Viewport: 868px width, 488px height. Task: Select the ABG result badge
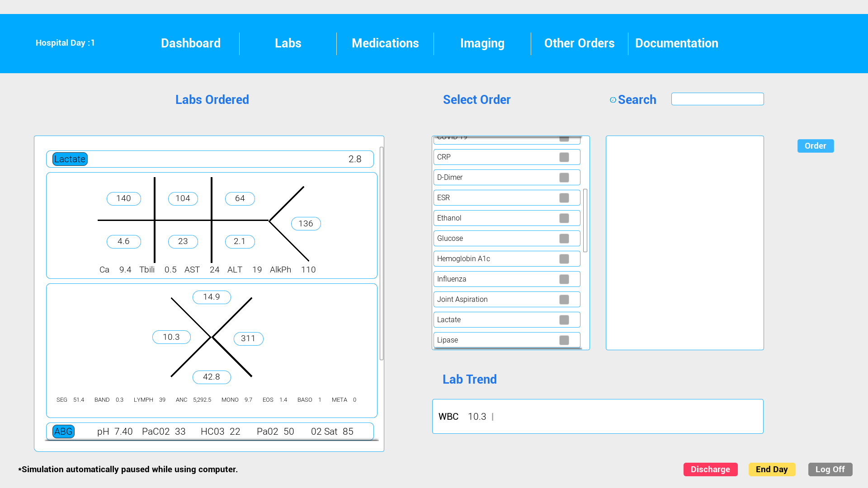tap(63, 432)
